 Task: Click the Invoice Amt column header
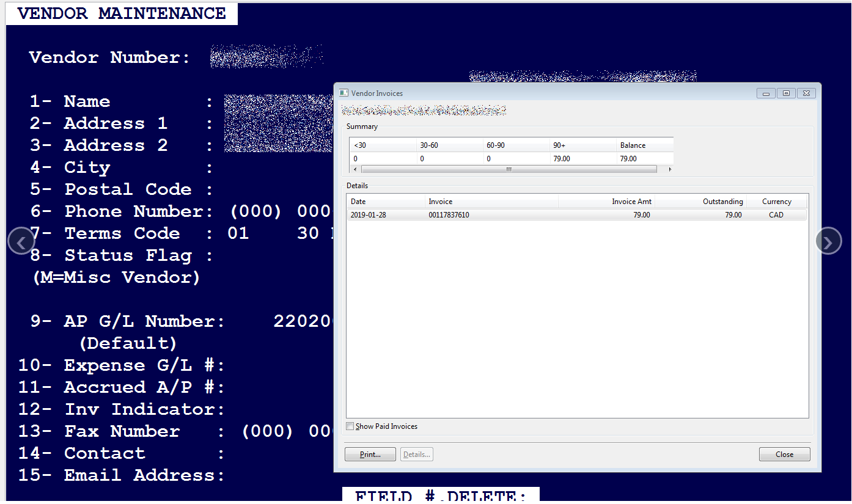[x=607, y=202]
